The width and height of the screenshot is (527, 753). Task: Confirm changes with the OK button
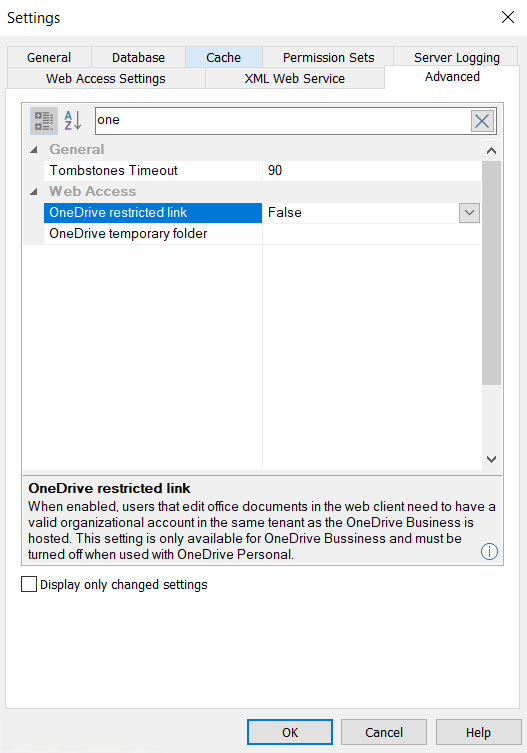click(290, 732)
